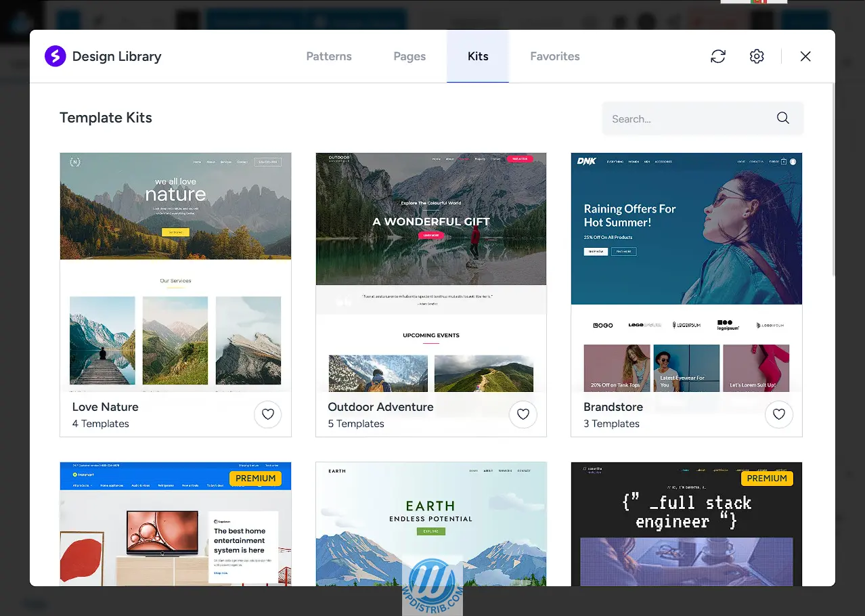Viewport: 865px width, 616px height.
Task: Click the Design Library logo icon
Action: (x=56, y=56)
